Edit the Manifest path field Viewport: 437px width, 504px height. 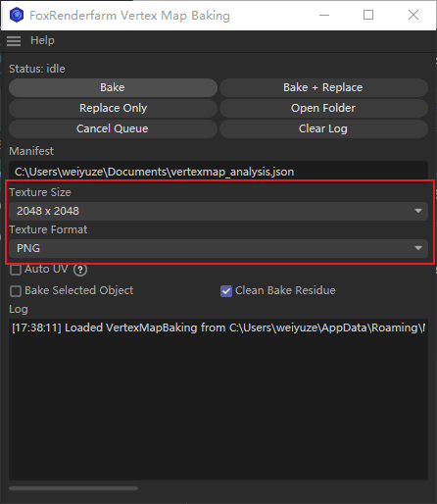click(x=218, y=172)
